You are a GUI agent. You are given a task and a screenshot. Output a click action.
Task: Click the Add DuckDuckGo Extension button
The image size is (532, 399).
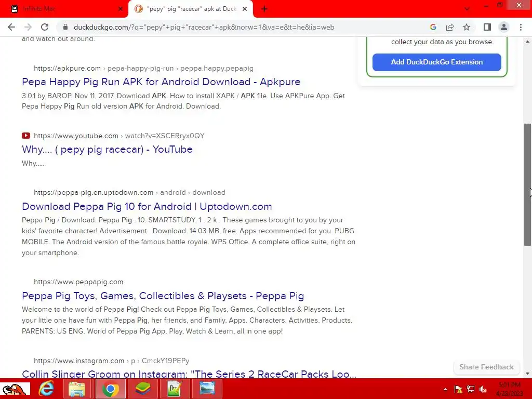pos(436,62)
